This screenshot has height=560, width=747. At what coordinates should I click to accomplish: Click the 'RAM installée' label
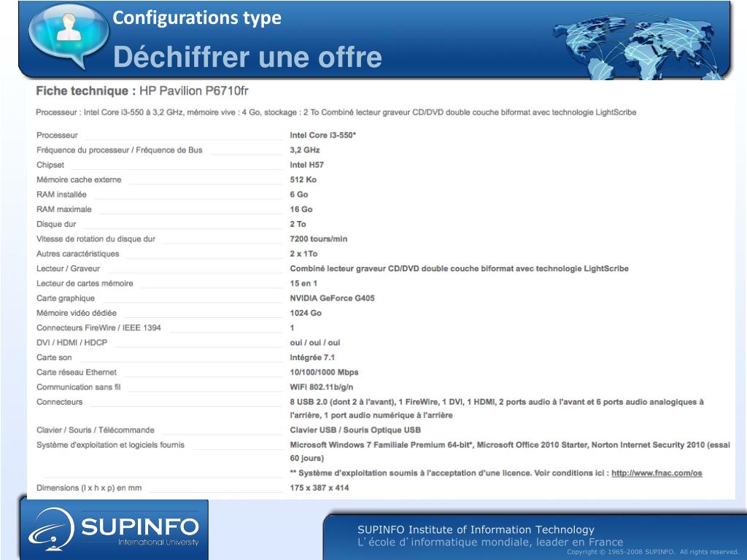coord(61,194)
